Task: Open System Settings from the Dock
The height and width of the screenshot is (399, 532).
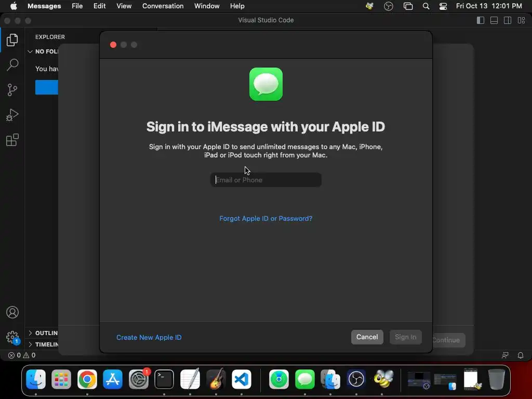Action: click(x=138, y=379)
